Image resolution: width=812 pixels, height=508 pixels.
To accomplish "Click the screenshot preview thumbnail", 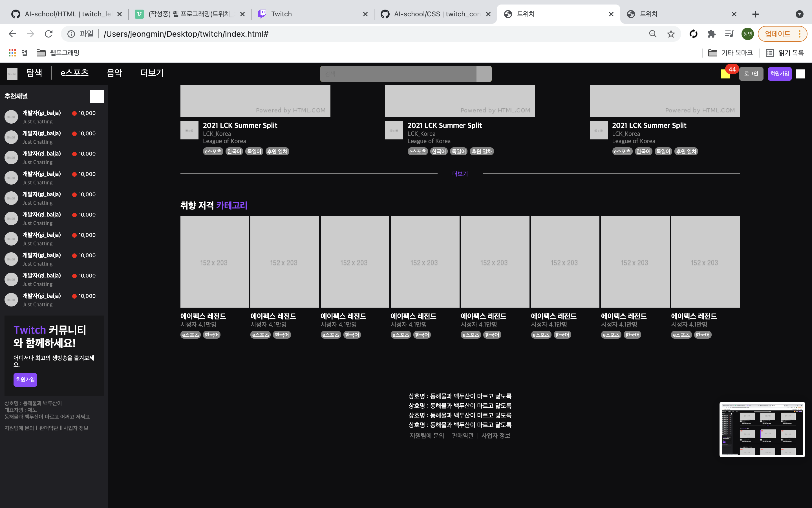I will (x=762, y=429).
